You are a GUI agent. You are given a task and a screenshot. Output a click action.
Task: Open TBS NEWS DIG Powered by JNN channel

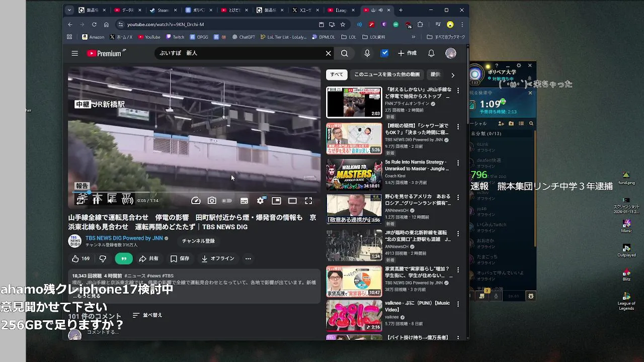124,238
